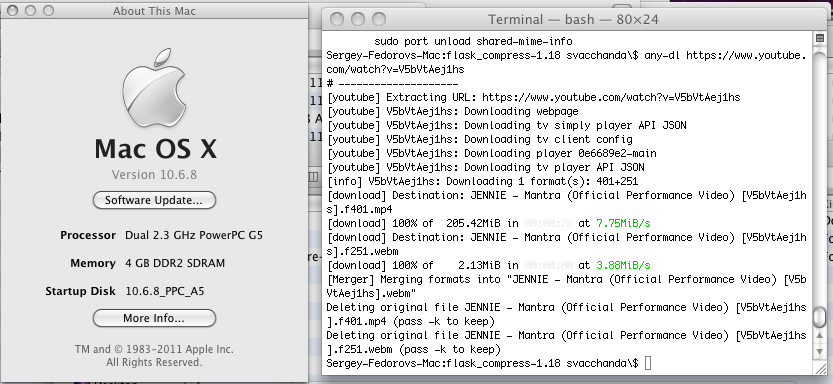Click the '# --------------------' separator line
This screenshot has height=384, width=833.
[x=393, y=83]
